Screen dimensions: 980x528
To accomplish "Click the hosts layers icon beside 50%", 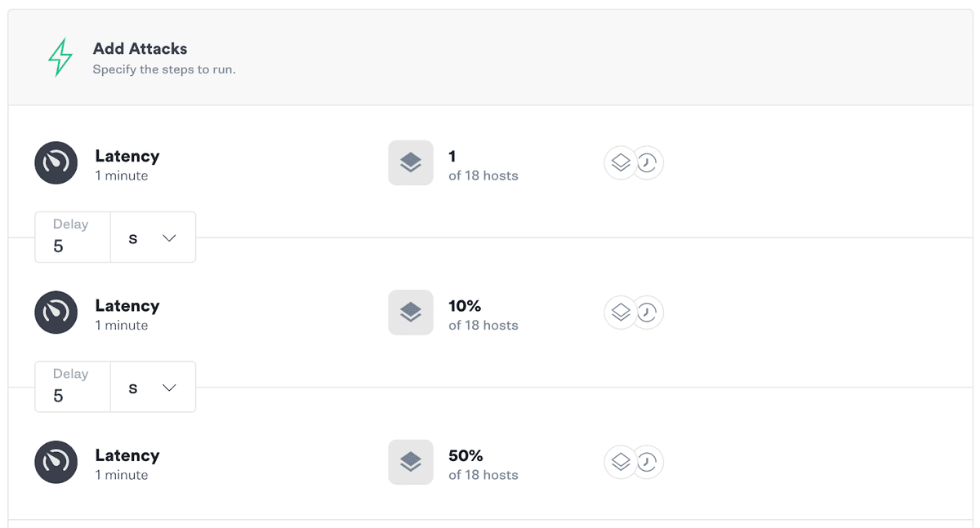I will [411, 463].
